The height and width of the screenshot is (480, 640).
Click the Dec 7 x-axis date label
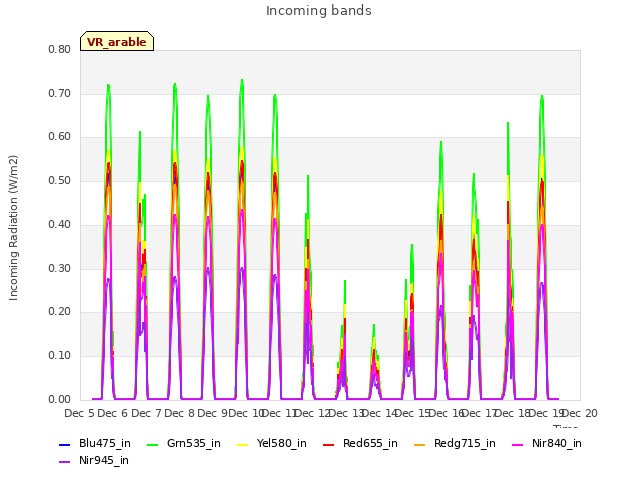point(146,413)
